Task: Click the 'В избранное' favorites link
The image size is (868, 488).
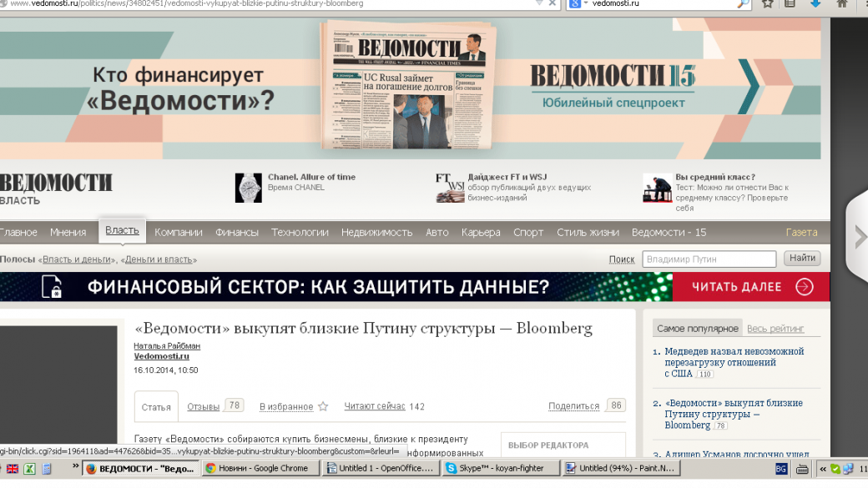Action: [286, 407]
